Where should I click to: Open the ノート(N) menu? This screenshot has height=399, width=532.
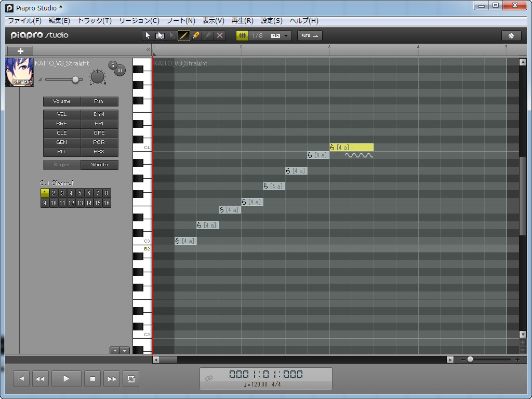click(x=181, y=21)
